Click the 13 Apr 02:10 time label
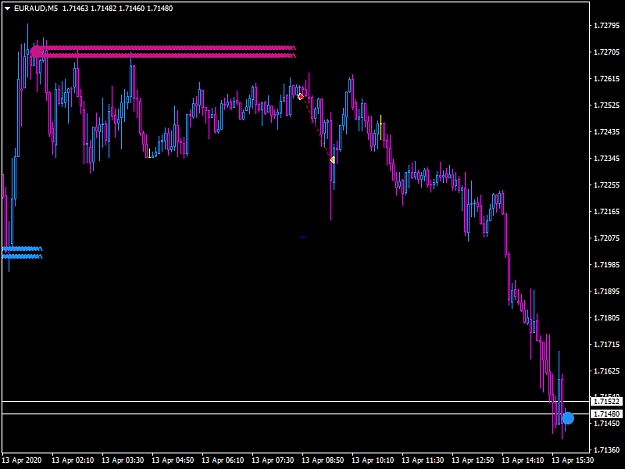The image size is (625, 469). [x=73, y=460]
